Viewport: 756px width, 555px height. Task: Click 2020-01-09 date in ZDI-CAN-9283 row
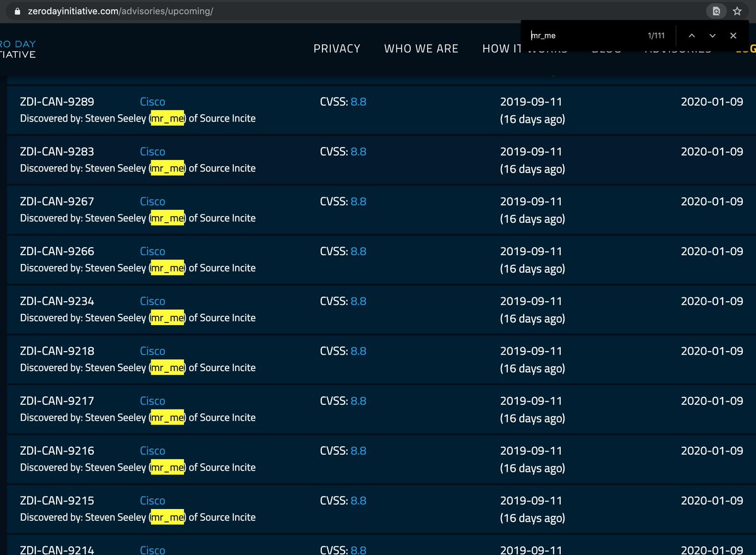tap(712, 151)
